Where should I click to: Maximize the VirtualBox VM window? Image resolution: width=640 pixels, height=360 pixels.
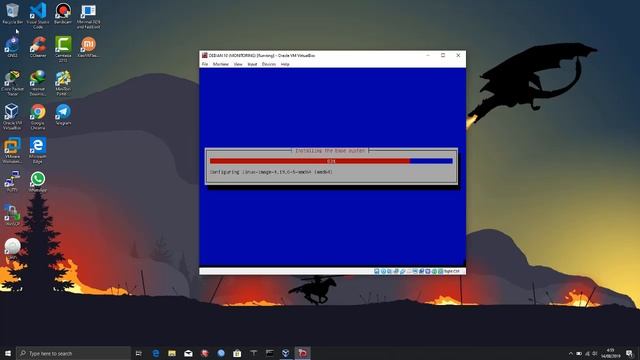[443, 55]
